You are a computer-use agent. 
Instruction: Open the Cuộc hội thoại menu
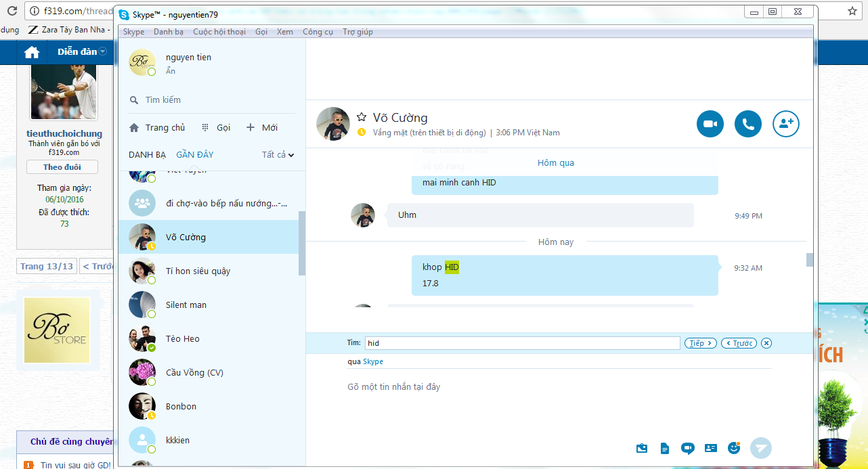tap(219, 32)
